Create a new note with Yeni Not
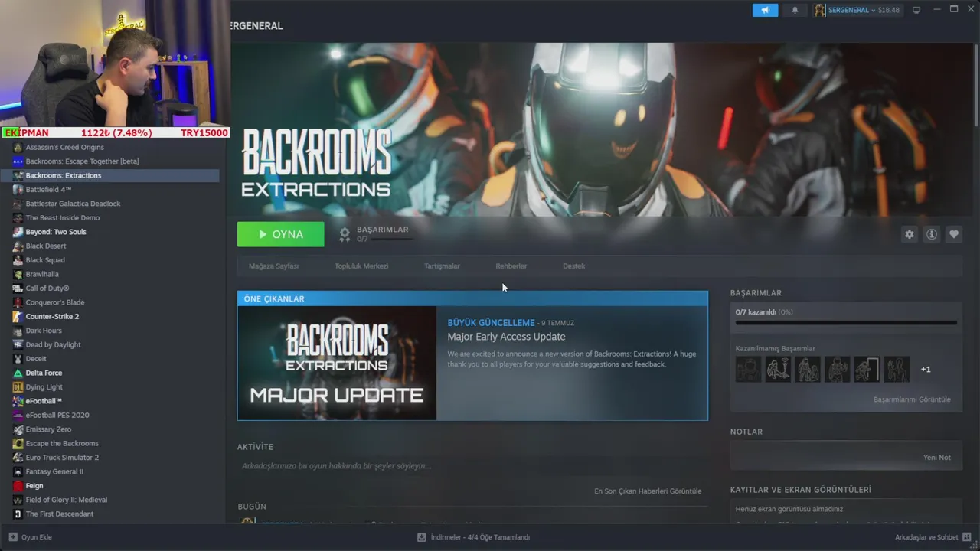980x551 pixels. click(x=937, y=458)
